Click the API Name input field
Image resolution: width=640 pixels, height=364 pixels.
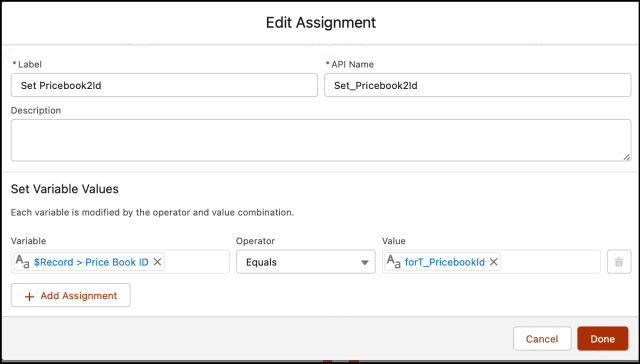(478, 85)
